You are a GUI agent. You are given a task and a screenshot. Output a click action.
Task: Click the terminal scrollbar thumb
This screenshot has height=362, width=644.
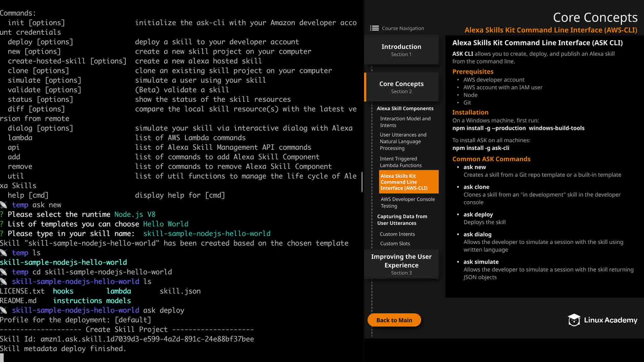[x=362, y=182]
